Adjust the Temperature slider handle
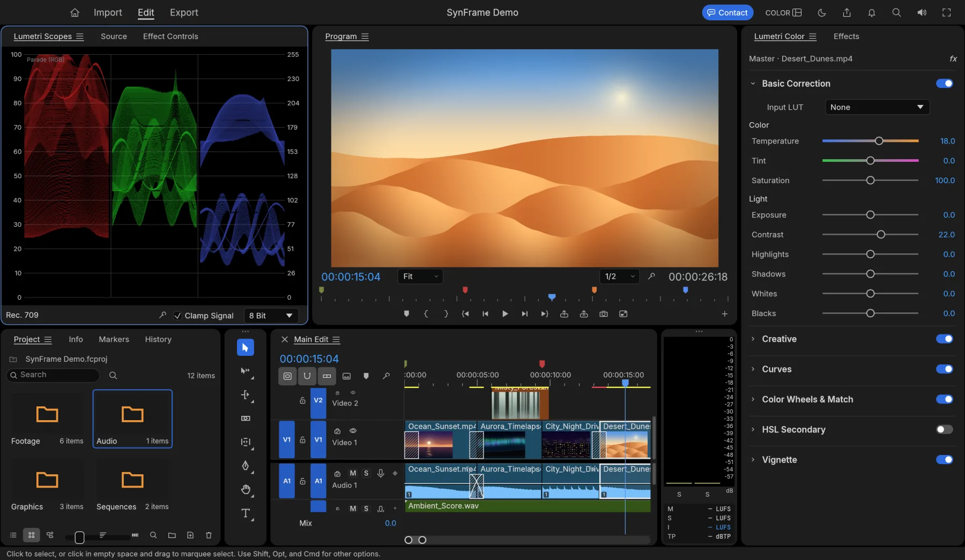Screen dimensions: 965x560 click(x=879, y=141)
